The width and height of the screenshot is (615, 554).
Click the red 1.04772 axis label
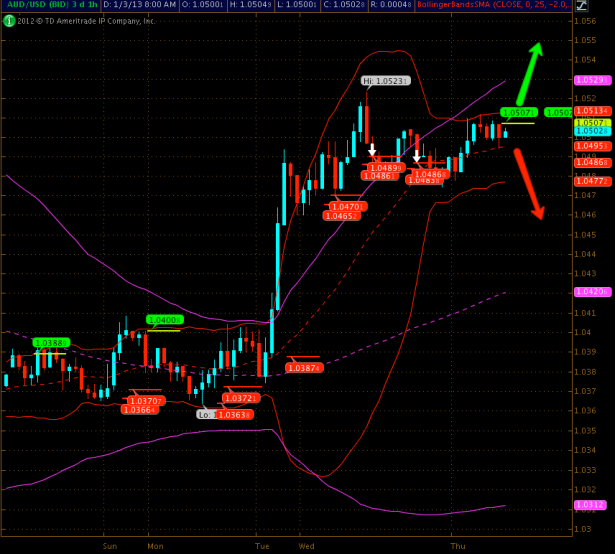pyautogui.click(x=592, y=181)
